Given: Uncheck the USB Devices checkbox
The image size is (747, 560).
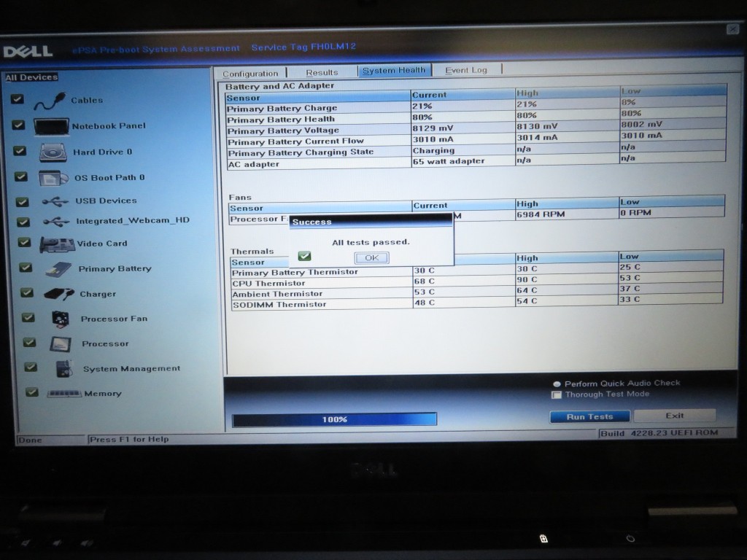Looking at the screenshot, I should 22,201.
